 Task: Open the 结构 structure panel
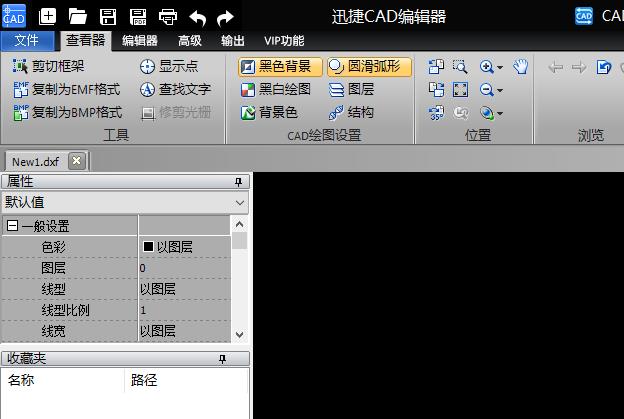pos(351,113)
